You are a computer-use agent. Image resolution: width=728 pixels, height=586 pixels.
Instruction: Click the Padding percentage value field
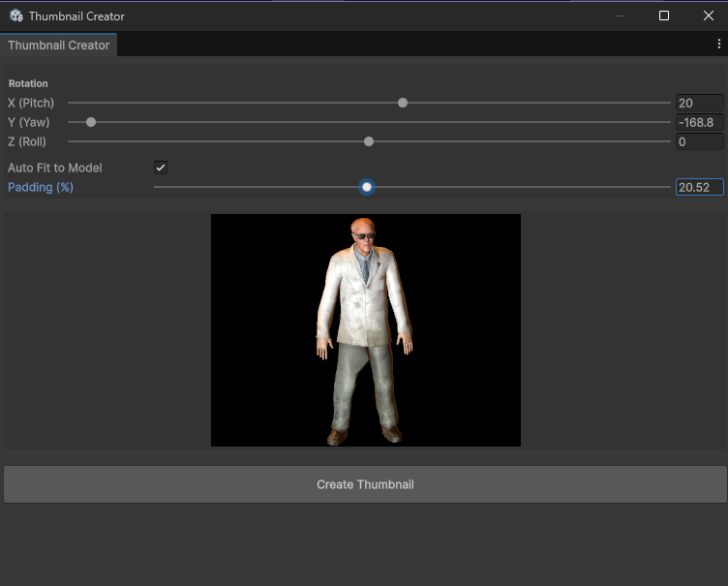click(x=699, y=188)
